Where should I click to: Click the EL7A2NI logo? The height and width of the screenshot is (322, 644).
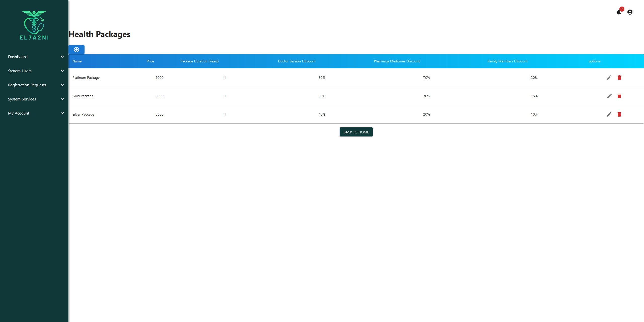[x=34, y=25]
